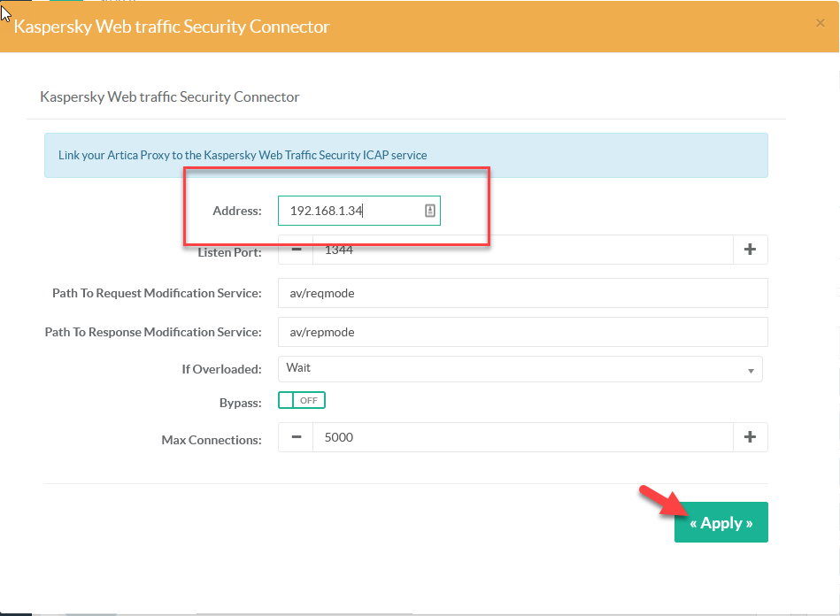
Task: Increase Listen Port with plus button
Action: tap(750, 250)
